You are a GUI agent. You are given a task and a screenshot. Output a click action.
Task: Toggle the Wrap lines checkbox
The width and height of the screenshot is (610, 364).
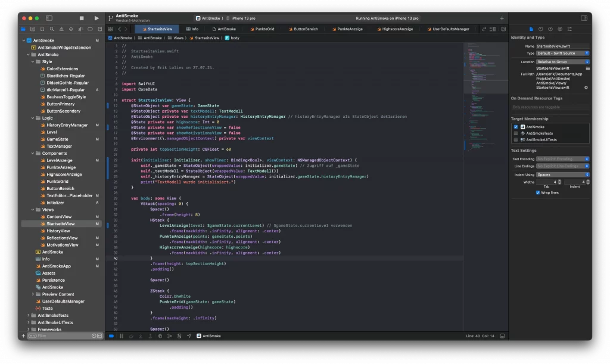click(538, 192)
